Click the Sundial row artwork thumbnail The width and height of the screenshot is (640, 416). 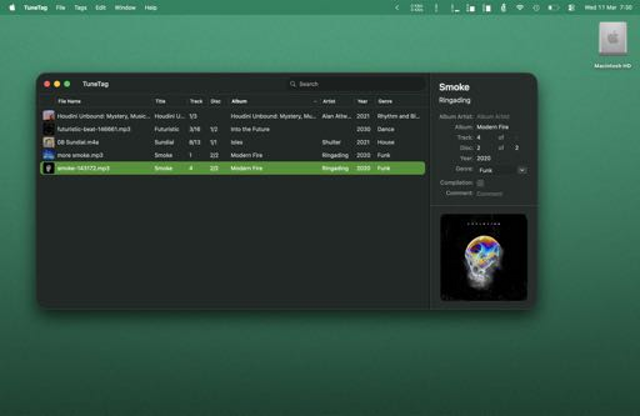pos(49,142)
